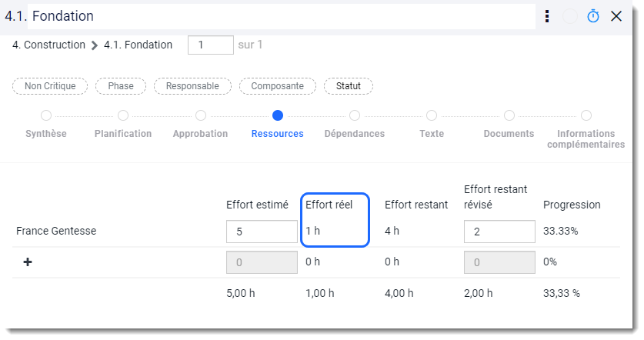Viewport: 644px width, 340px height.
Task: Click Effort estimé field for France Gentesse
Action: [x=262, y=232]
